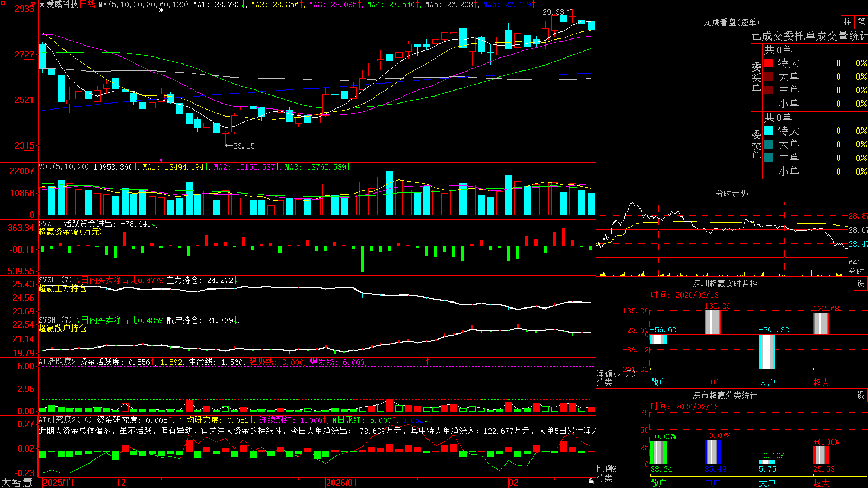Click the 分时走势 panel title

(732, 194)
